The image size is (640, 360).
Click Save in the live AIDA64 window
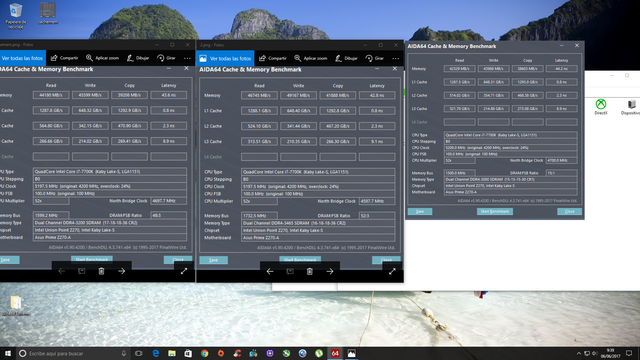pos(420,211)
